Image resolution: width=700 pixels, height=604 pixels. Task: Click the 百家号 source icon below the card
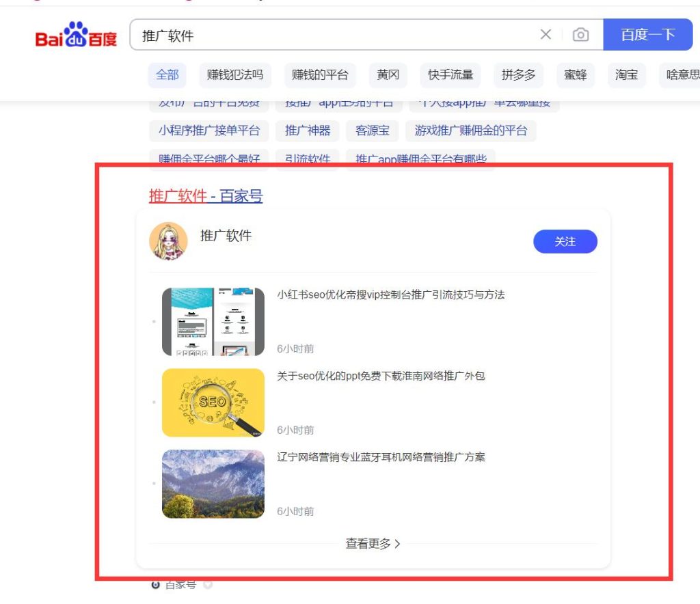[x=156, y=585]
